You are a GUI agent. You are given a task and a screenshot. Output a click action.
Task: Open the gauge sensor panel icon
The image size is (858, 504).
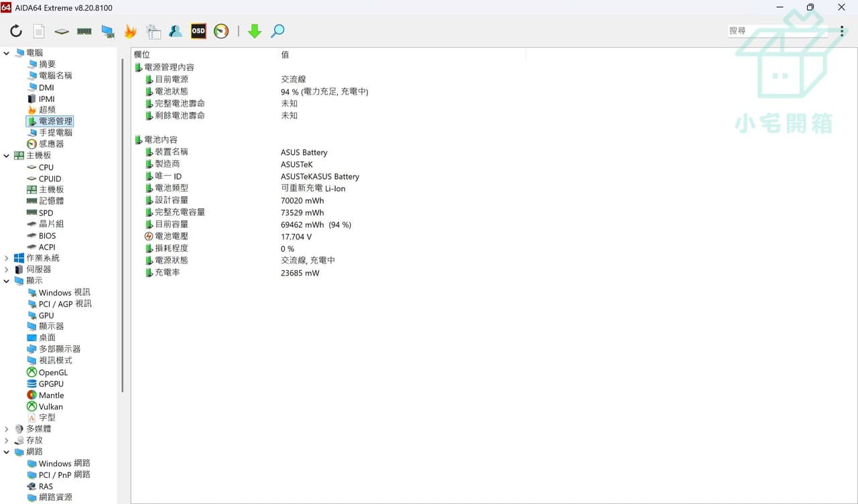[x=221, y=31]
